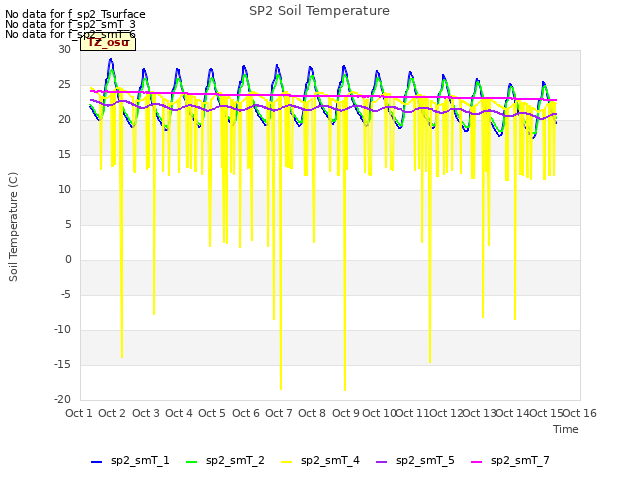Click the Oct 8 x-axis tick label

[312, 413]
